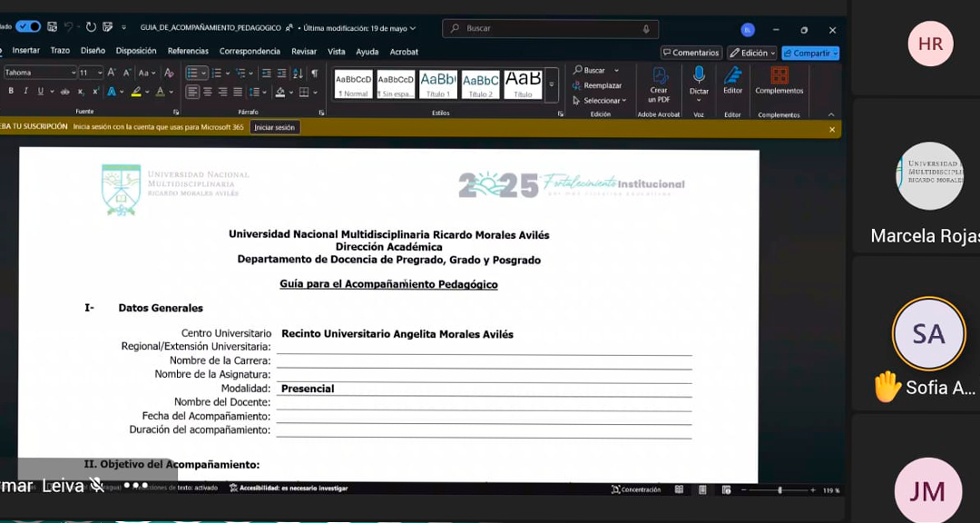Image resolution: width=980 pixels, height=523 pixels.
Task: Justify the paragraph text
Action: coord(238,92)
